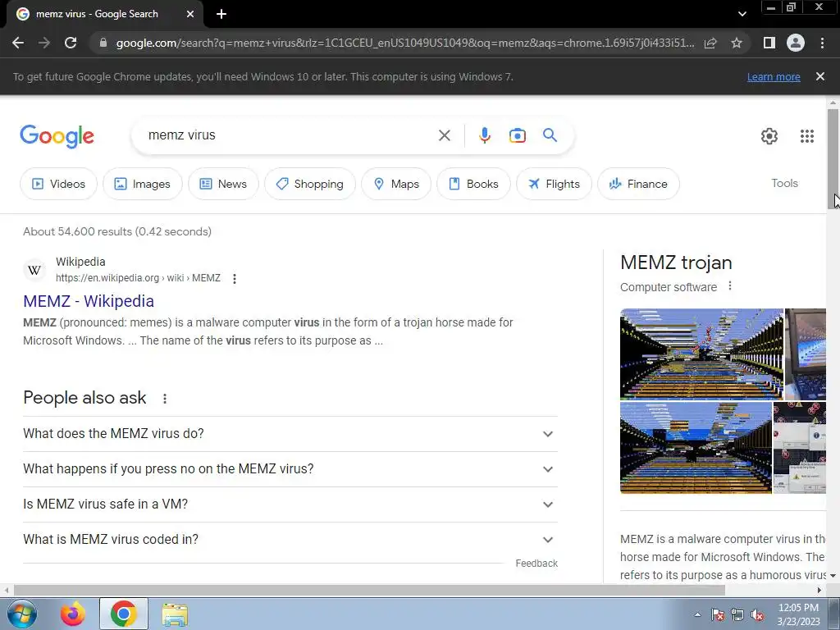Viewport: 840px width, 630px height.
Task: Open Google quick settings gear
Action: pyautogui.click(x=769, y=136)
